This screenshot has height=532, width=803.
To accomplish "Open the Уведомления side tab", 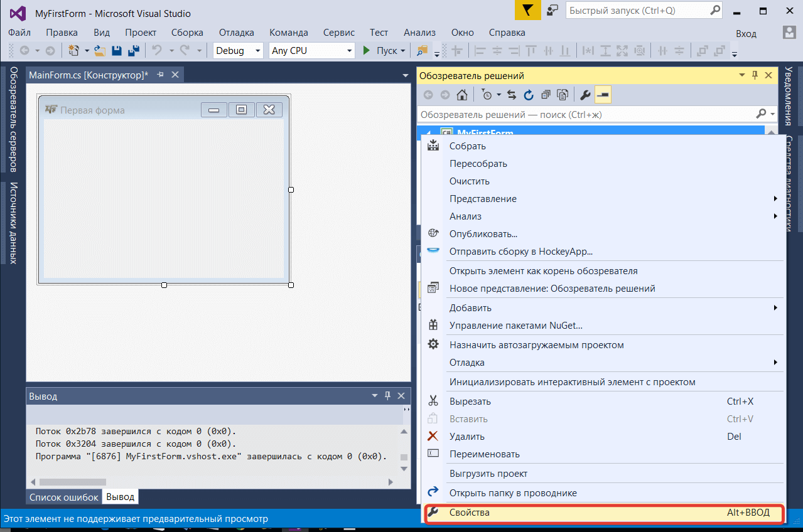I will (789, 96).
